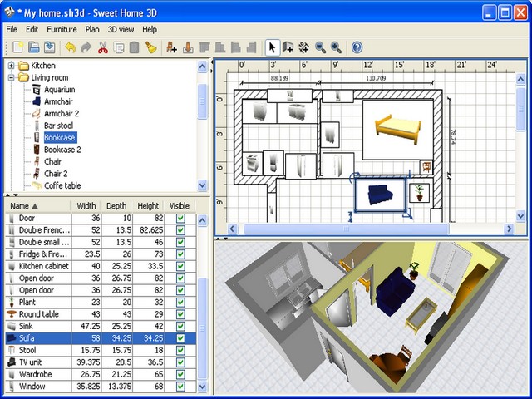Toggle visibility checkbox for Plant

pos(180,303)
